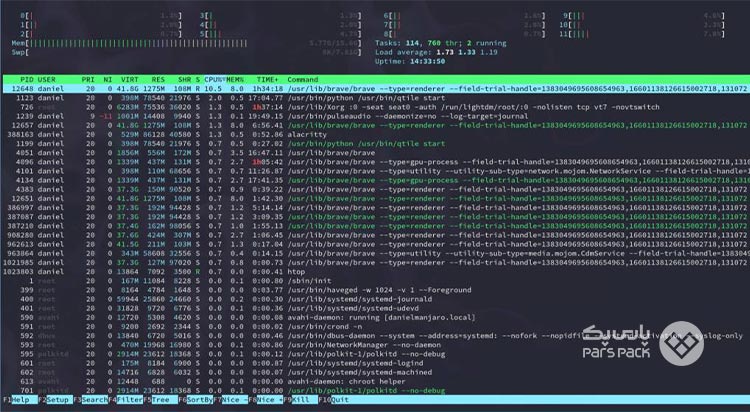The height and width of the screenshot is (412, 750).
Task: Select the alacritty process row
Action: tap(376, 134)
